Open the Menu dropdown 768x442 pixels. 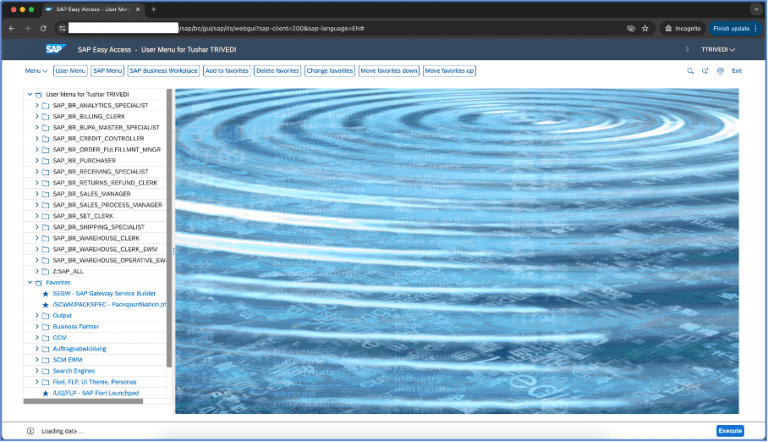[36, 71]
